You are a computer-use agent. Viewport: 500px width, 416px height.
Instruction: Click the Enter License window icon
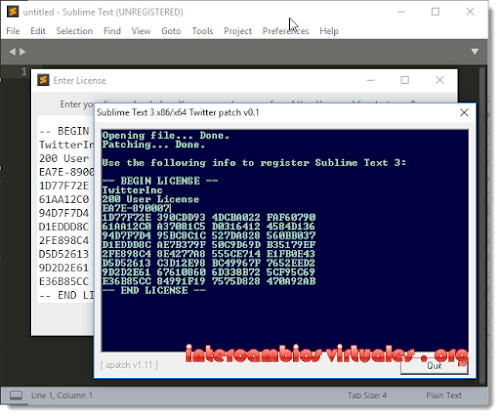[x=43, y=80]
